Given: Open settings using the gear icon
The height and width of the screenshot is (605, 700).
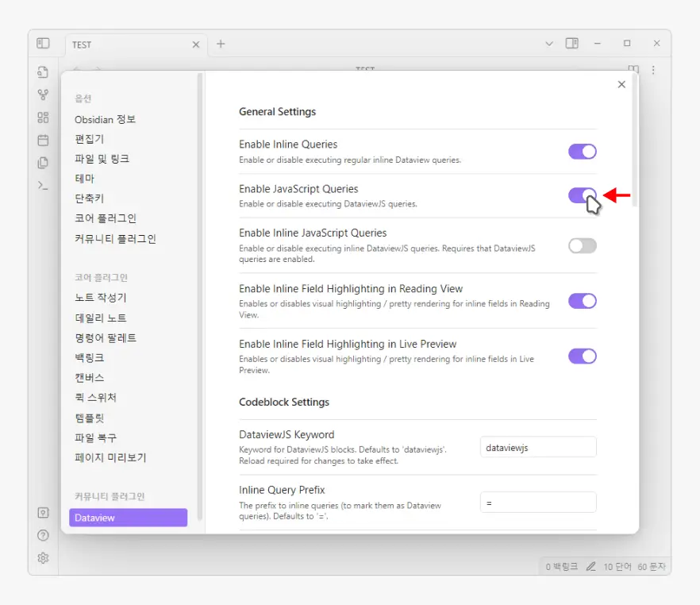Looking at the screenshot, I should tap(43, 558).
